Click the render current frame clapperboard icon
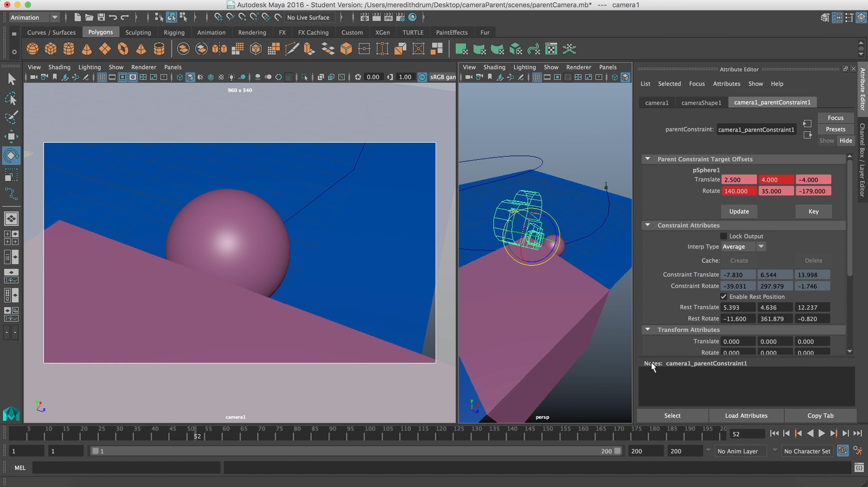This screenshot has width=868, height=487. point(377,17)
